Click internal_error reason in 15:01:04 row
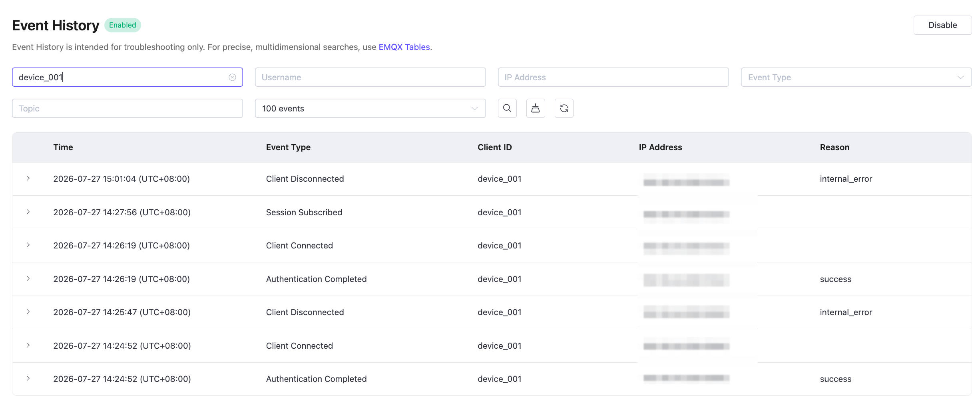 [x=846, y=179]
